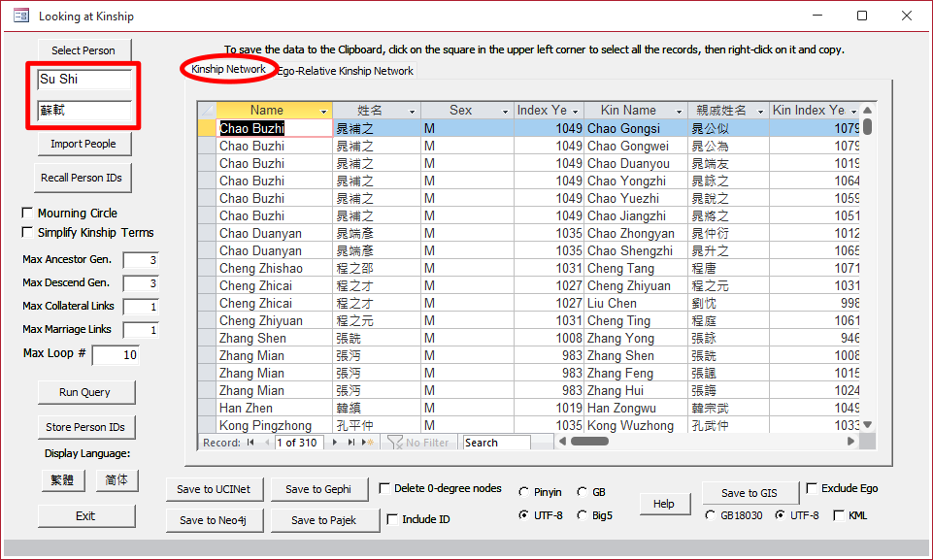Go to first record in navigator

[x=250, y=443]
